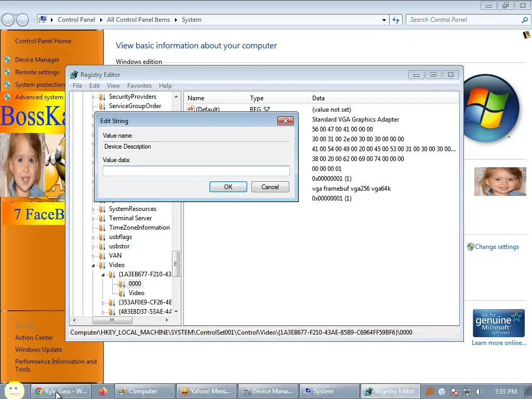Image resolution: width=532 pixels, height=399 pixels.
Task: Expand the SecurityProviders registry key
Action: click(x=94, y=97)
